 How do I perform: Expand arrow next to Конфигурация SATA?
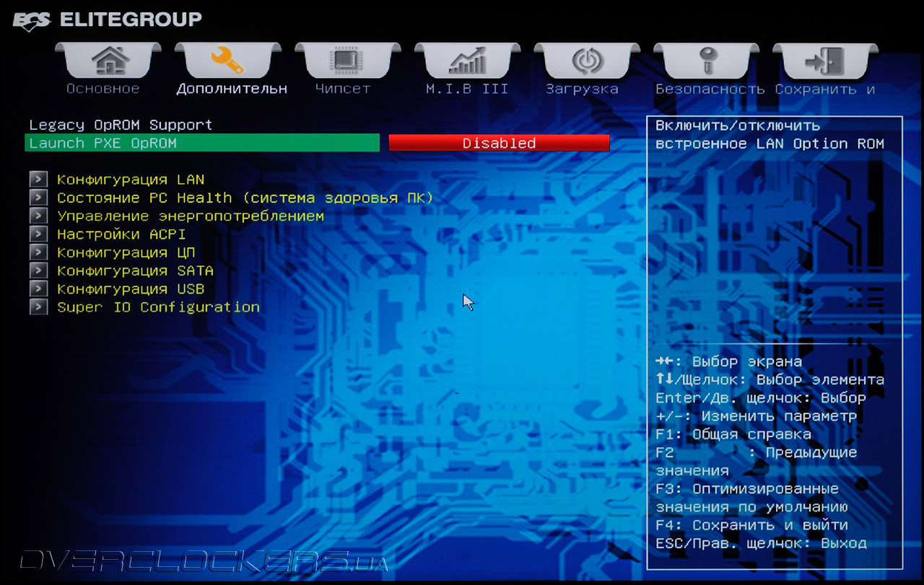(x=38, y=270)
